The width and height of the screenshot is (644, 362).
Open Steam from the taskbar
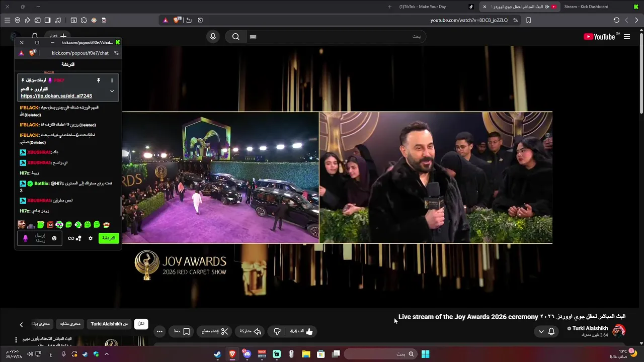217,354
